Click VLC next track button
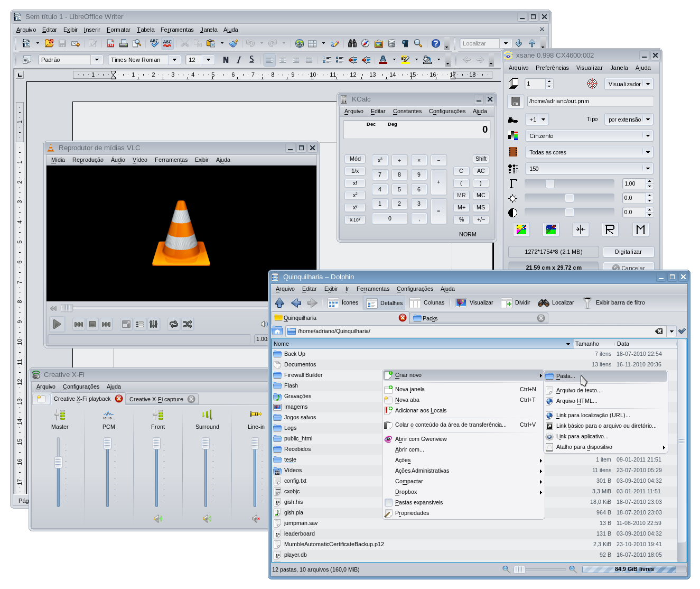Viewport: 700px width, 589px height. pyautogui.click(x=106, y=324)
